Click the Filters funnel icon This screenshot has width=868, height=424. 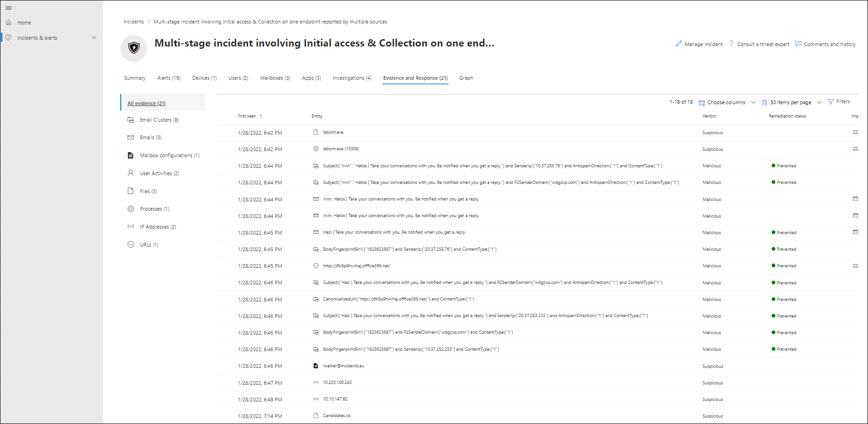click(x=831, y=102)
